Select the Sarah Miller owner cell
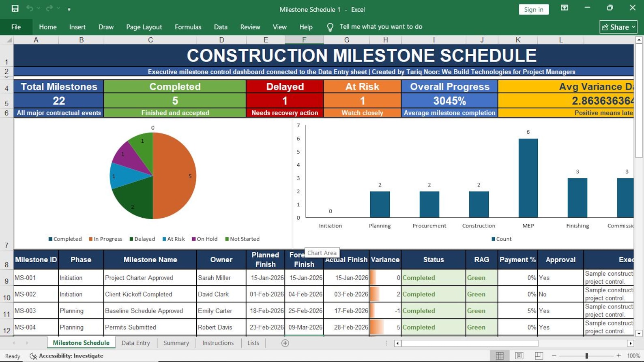The height and width of the screenshot is (362, 644). click(221, 278)
